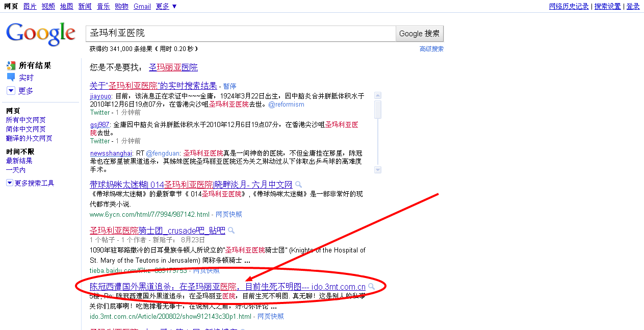The height and width of the screenshot is (330, 644).
Task: Filter by 所有中文网页
Action: (25, 120)
